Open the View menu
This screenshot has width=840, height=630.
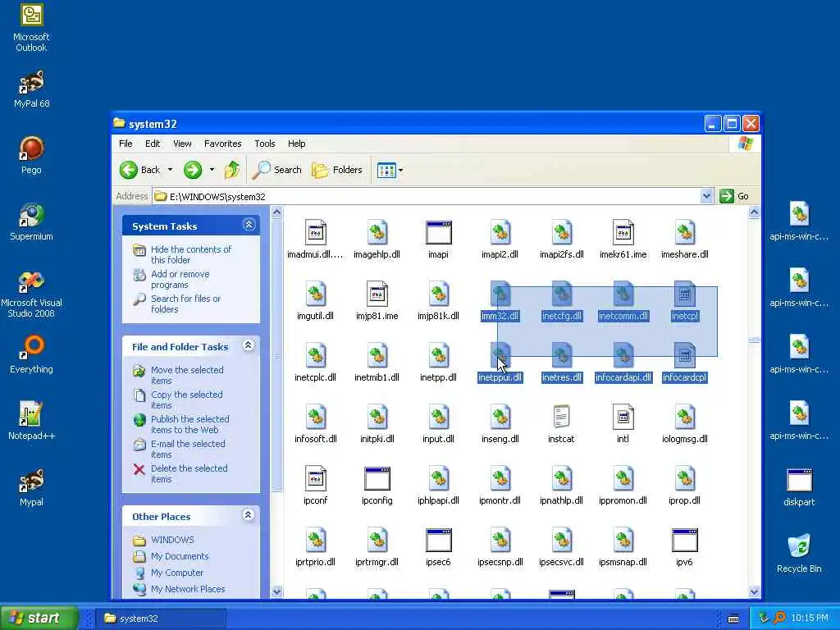(x=182, y=144)
